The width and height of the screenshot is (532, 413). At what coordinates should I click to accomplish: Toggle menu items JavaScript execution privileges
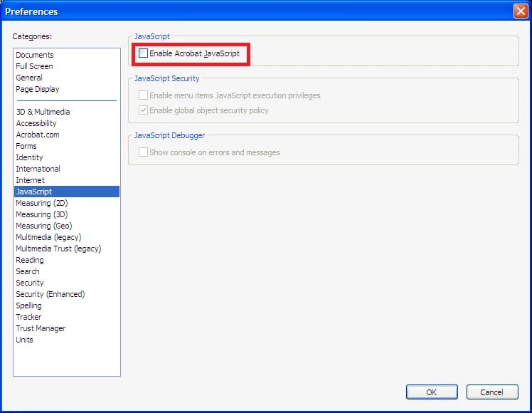pos(144,95)
